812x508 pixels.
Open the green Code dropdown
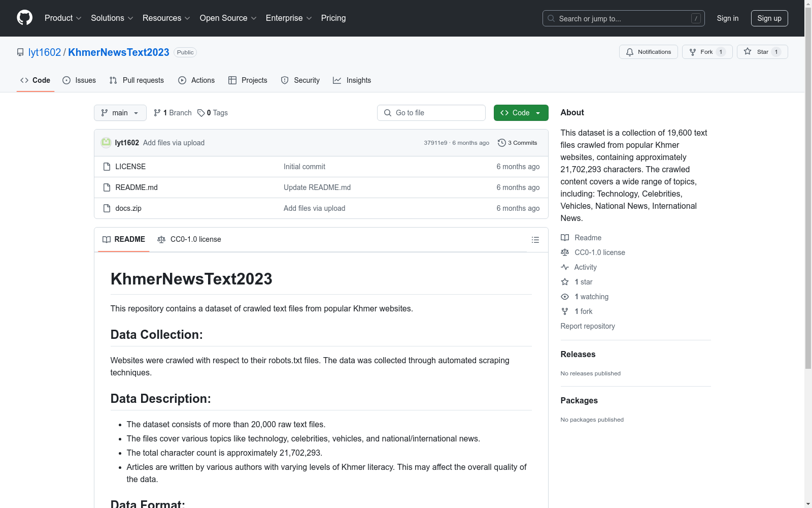[521, 113]
